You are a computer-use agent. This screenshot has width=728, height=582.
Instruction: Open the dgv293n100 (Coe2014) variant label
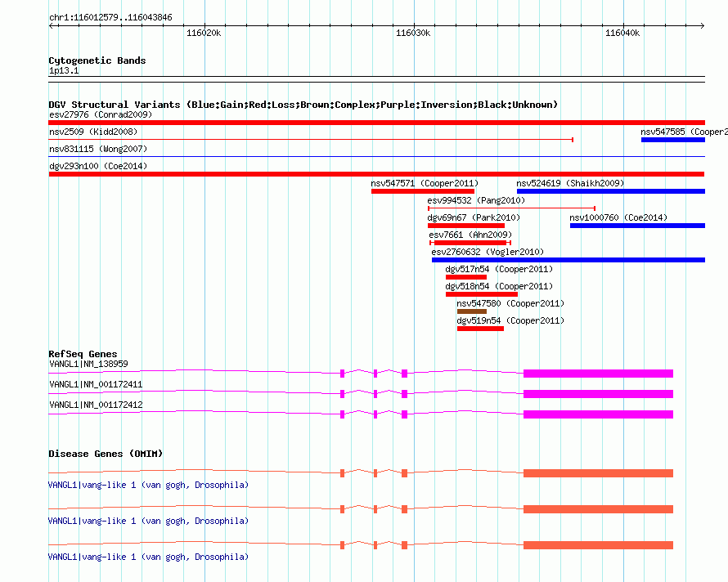click(x=98, y=166)
